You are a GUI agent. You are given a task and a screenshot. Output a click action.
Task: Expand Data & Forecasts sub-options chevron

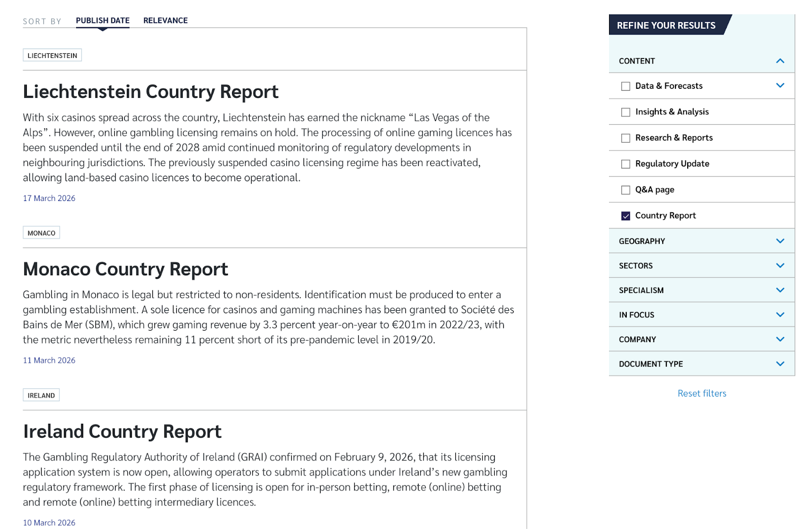coord(780,86)
